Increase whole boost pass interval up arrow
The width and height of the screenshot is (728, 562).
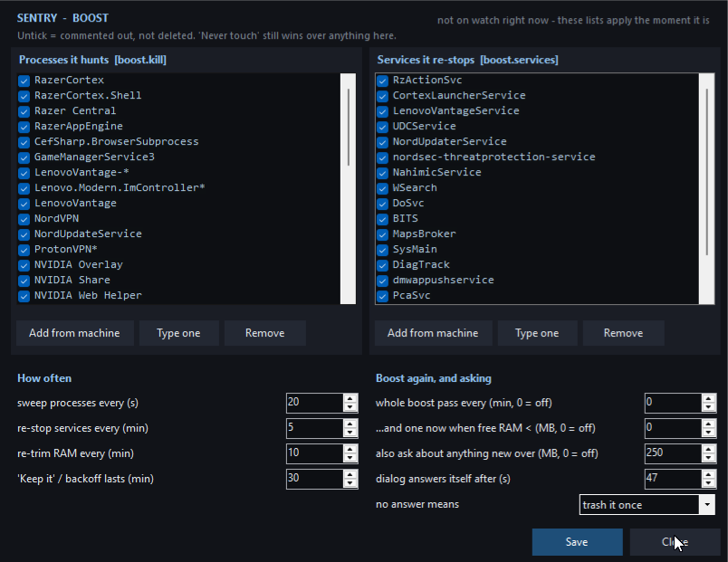[708, 398]
